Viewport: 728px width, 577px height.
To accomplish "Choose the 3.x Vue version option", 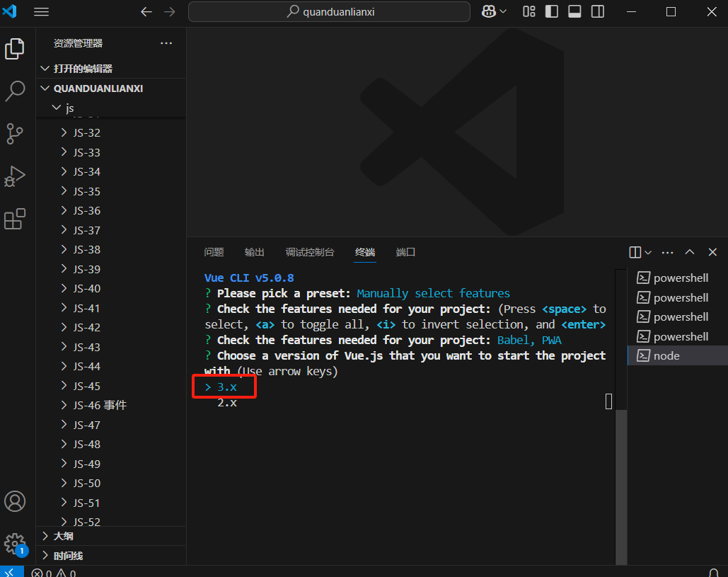I will coord(227,387).
